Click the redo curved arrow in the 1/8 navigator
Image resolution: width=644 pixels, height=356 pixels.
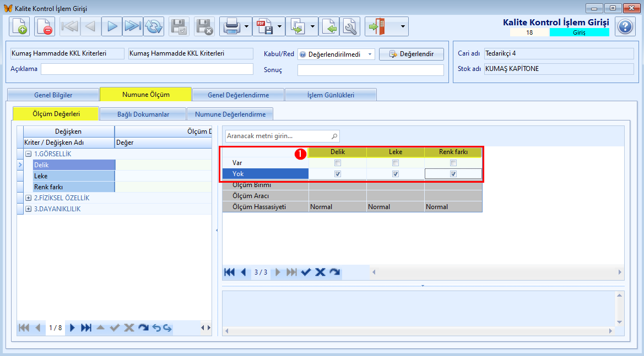pyautogui.click(x=143, y=328)
